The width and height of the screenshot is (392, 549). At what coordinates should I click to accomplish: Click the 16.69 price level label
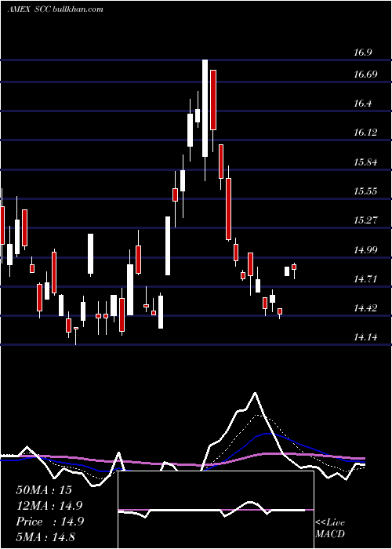365,75
